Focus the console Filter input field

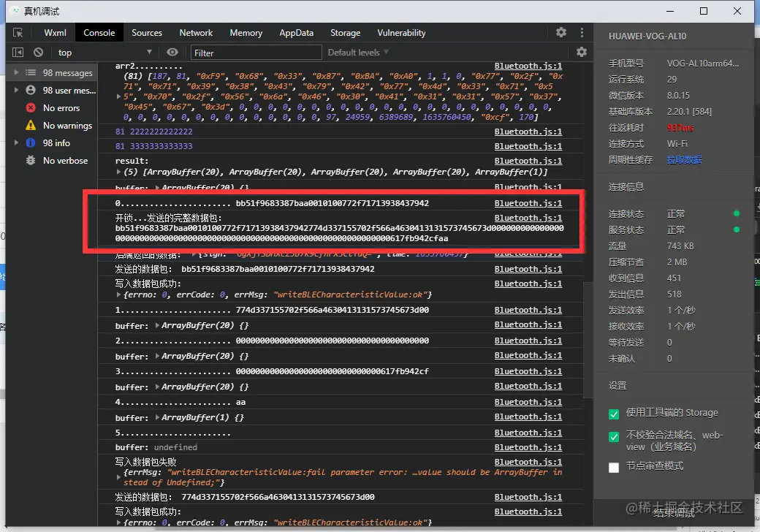(x=256, y=53)
